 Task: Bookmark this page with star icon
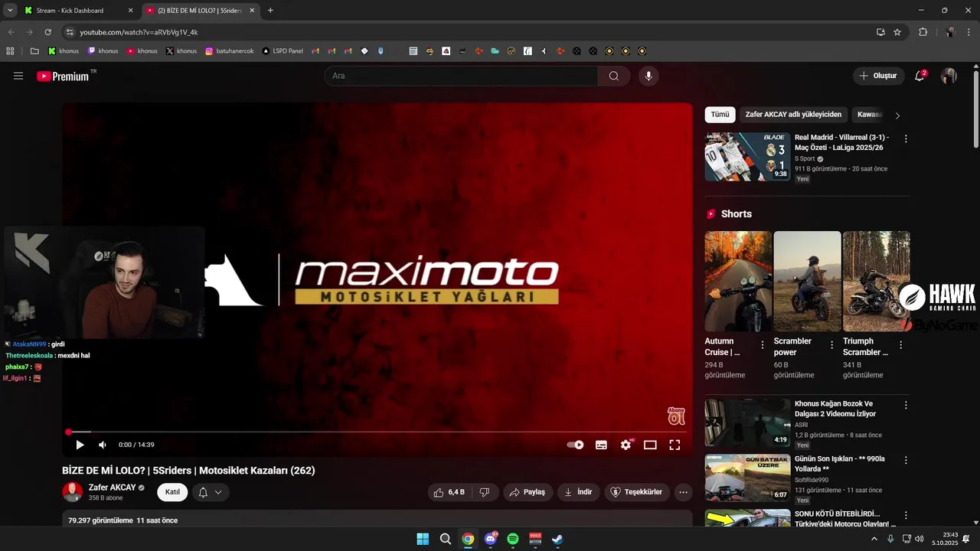click(897, 32)
